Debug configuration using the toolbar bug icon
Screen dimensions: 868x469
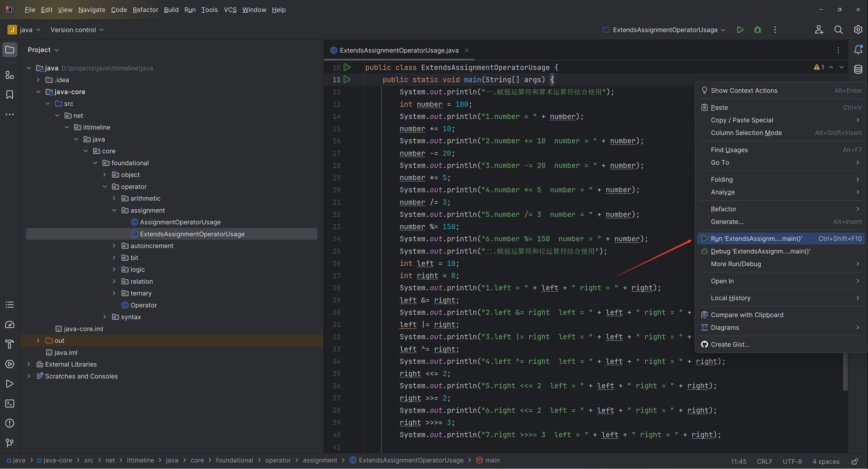tap(758, 30)
